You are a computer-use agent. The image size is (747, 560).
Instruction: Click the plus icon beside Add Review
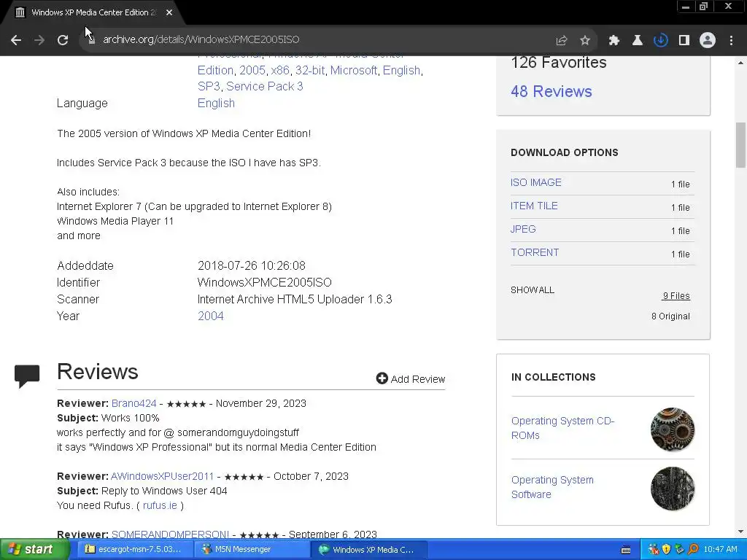pyautogui.click(x=382, y=378)
